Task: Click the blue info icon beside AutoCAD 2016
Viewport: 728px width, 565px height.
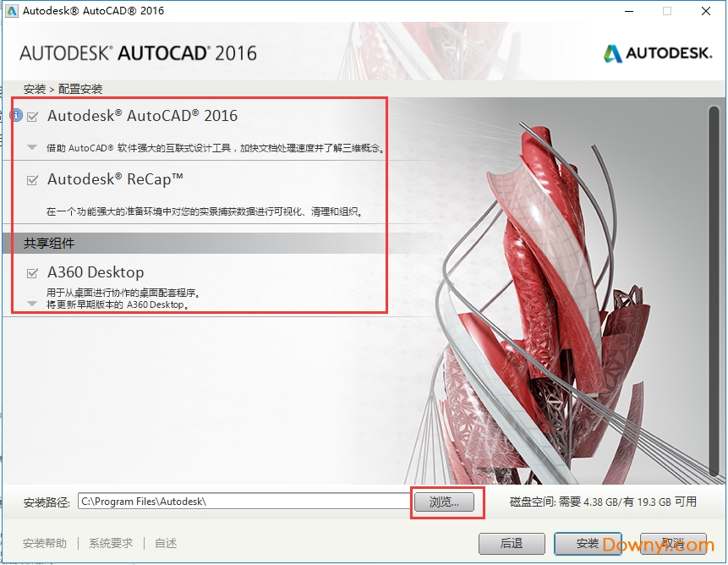Action: [16, 116]
